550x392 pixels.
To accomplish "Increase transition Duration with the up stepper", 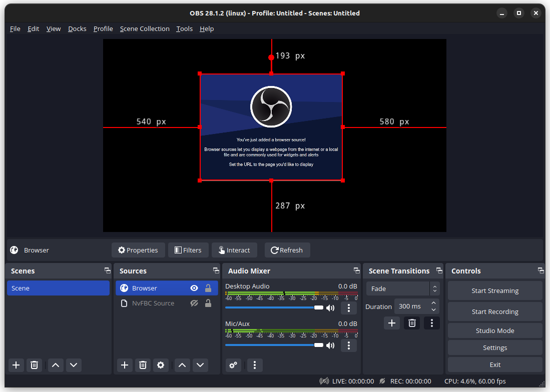I will coord(433,303).
